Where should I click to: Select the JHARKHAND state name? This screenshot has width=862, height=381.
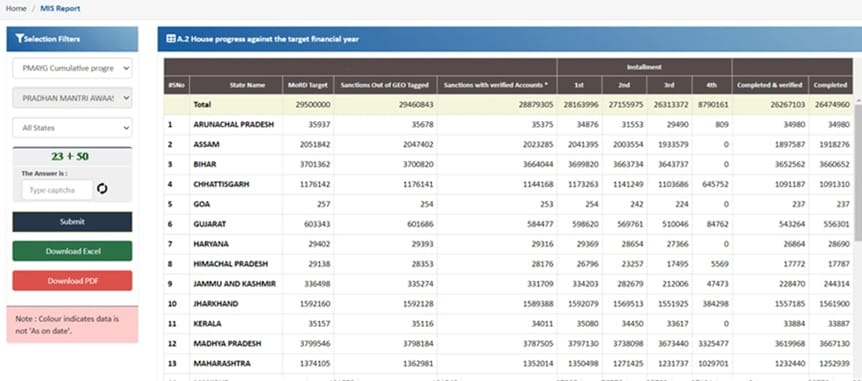click(216, 303)
